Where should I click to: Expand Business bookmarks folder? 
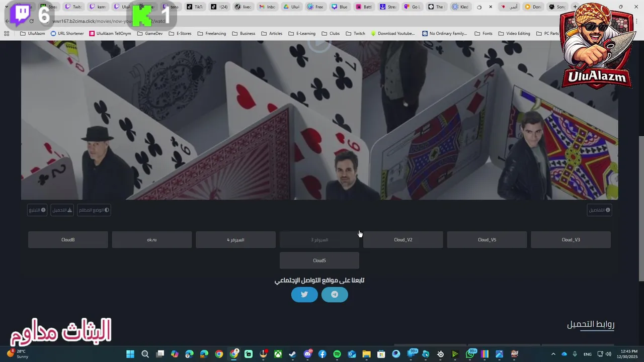(x=244, y=34)
